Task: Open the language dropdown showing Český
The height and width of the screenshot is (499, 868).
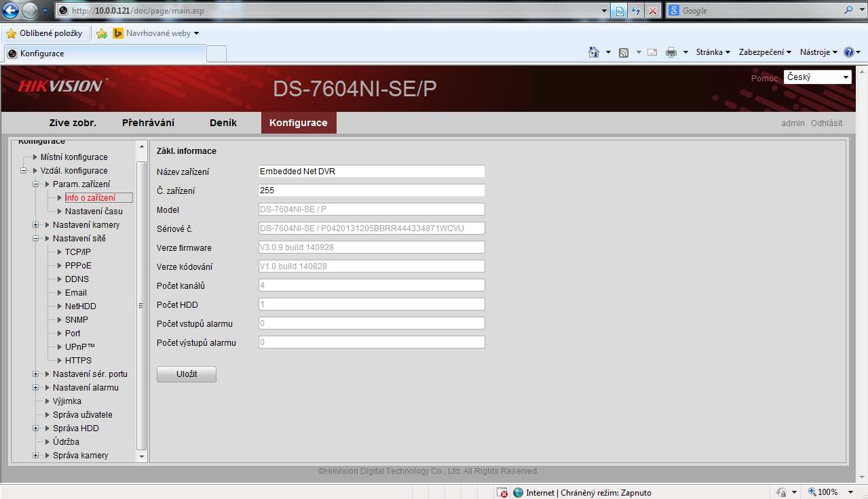Action: (x=818, y=77)
